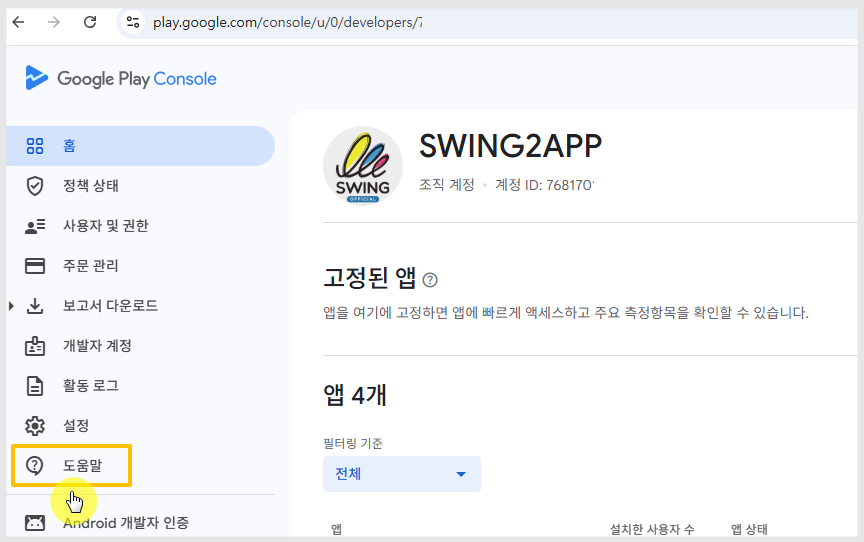Screen dimensions: 864x542
Task: Click the Order management card icon
Action: point(35,266)
